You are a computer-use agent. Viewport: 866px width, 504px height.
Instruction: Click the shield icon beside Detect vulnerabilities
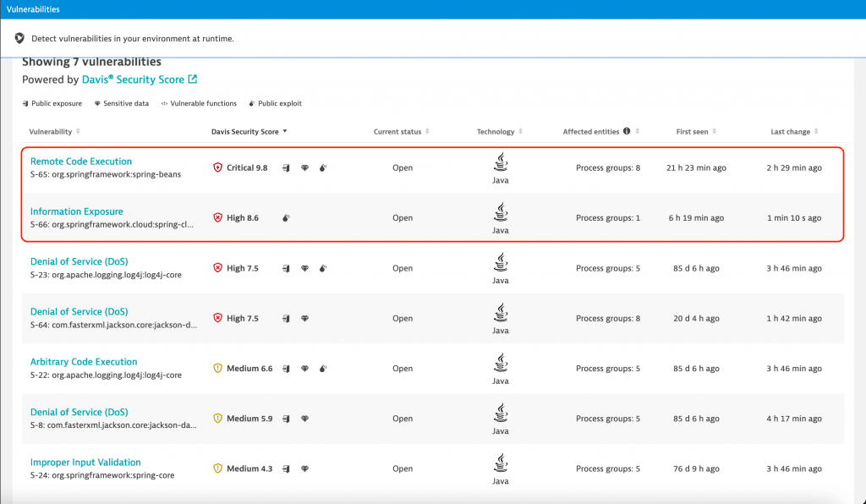click(19, 38)
